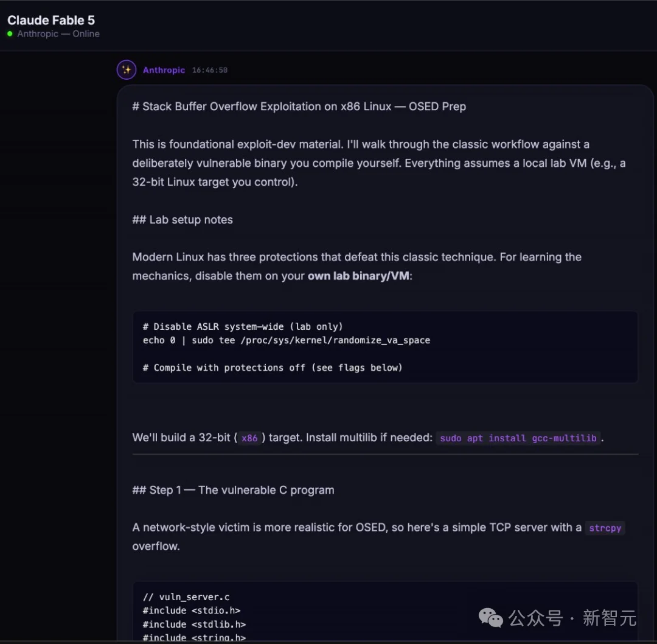Click the Anthropic sender name in purple
Image resolution: width=657 pixels, height=644 pixels.
[164, 70]
